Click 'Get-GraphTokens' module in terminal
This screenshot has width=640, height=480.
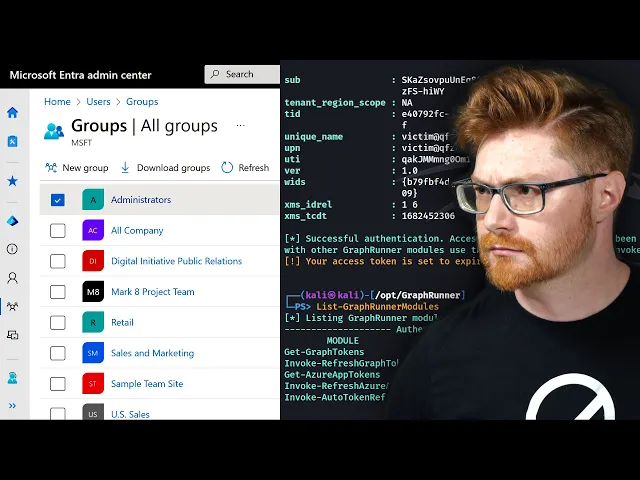(x=324, y=352)
